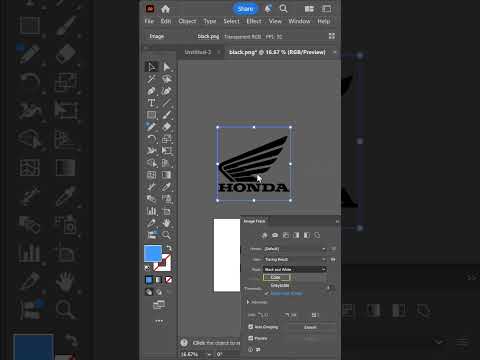
Task: Toggle the Preview checkbox in Image Trace
Action: (x=251, y=338)
